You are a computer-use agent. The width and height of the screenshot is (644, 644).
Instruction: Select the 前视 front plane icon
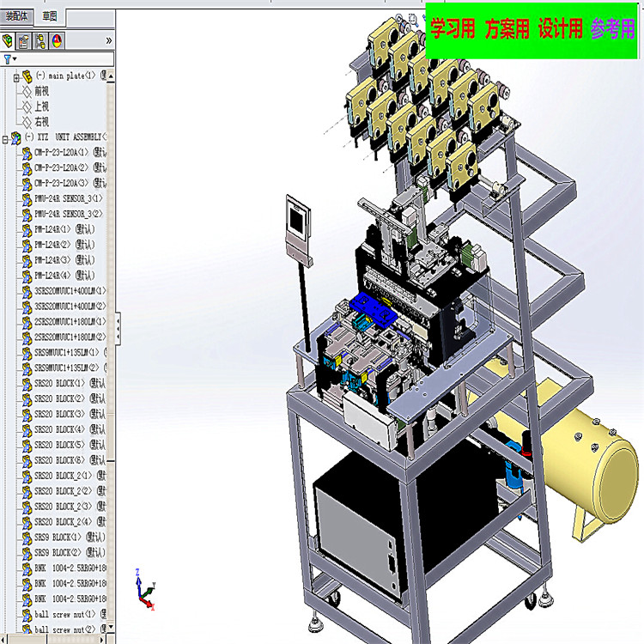click(x=27, y=92)
